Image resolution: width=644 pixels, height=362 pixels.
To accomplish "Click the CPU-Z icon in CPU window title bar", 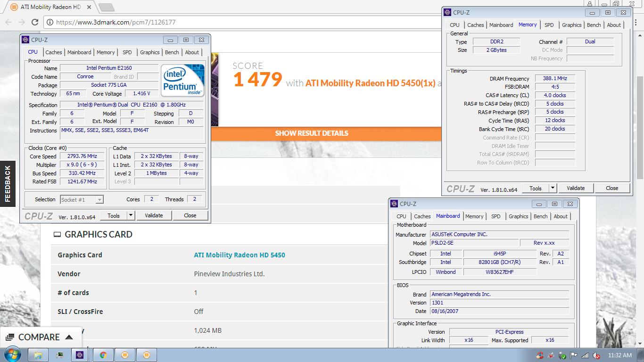I will point(25,40).
